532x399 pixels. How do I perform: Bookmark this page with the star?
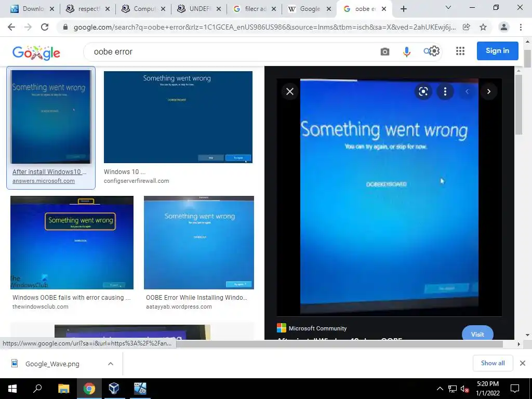(483, 27)
